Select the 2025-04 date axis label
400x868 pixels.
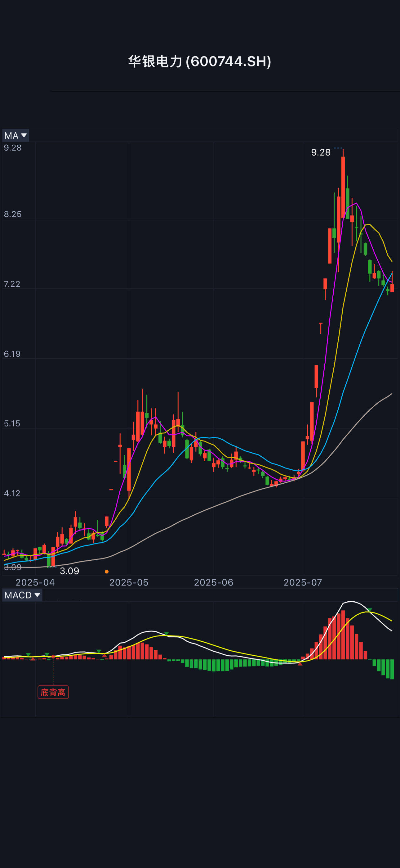(x=35, y=582)
